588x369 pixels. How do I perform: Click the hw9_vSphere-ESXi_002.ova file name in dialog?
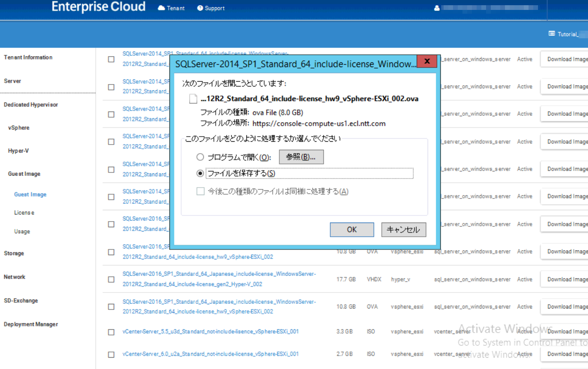click(310, 99)
